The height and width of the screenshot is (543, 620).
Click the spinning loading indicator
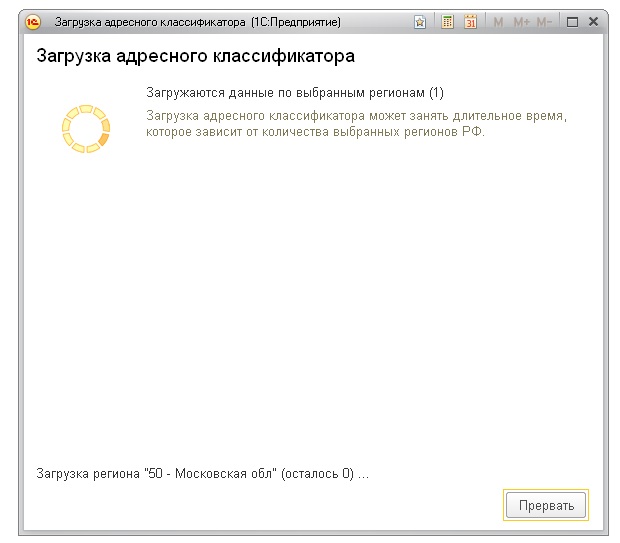click(86, 129)
